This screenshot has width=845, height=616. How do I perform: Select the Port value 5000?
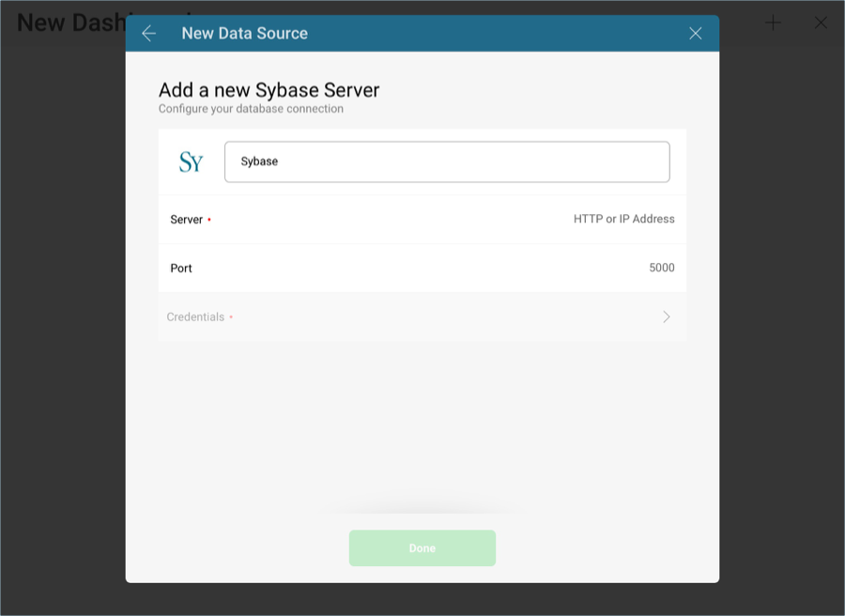click(x=661, y=268)
